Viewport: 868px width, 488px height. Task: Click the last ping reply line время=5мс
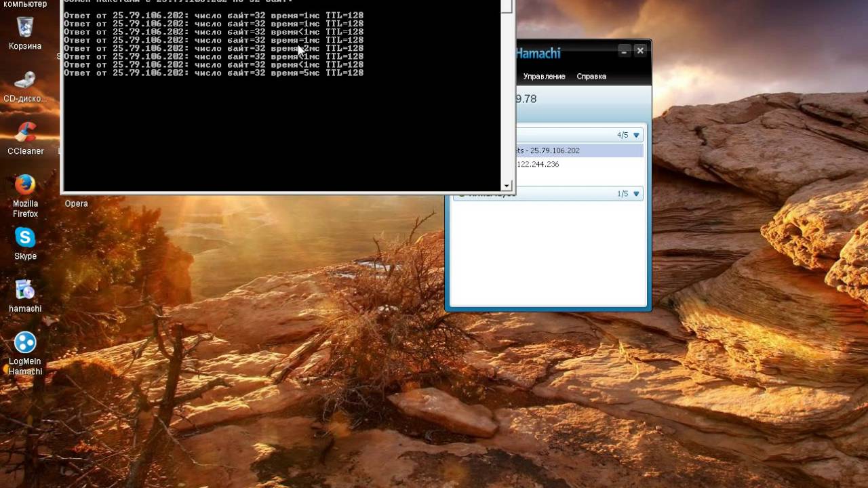click(x=214, y=73)
